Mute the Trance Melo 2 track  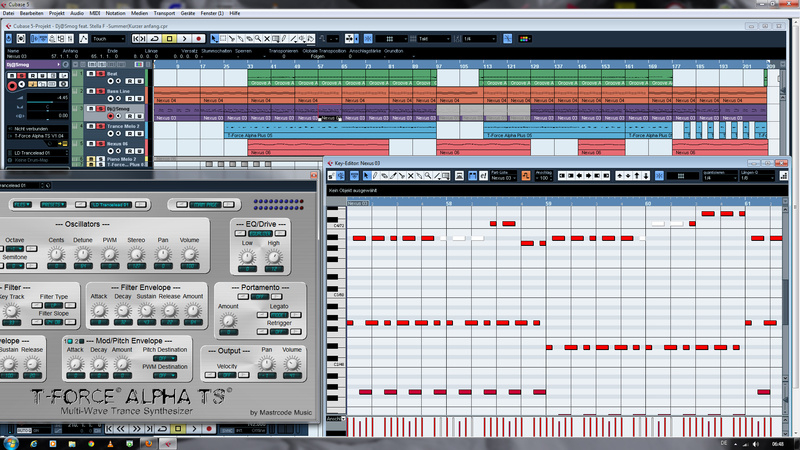pos(91,126)
